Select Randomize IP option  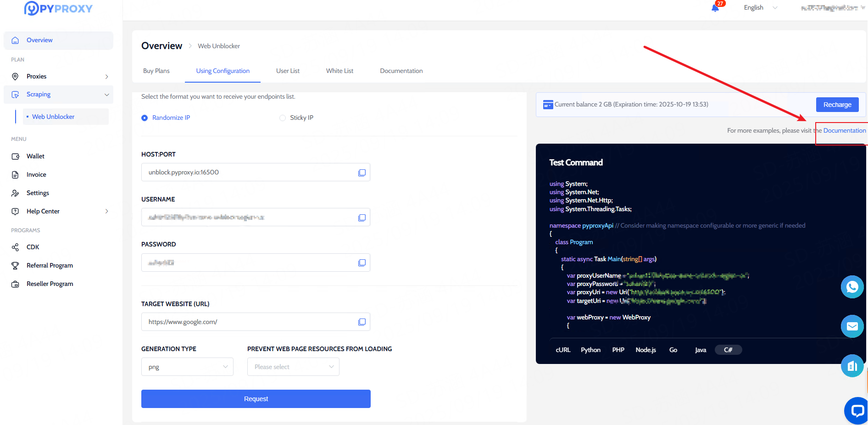pos(166,118)
